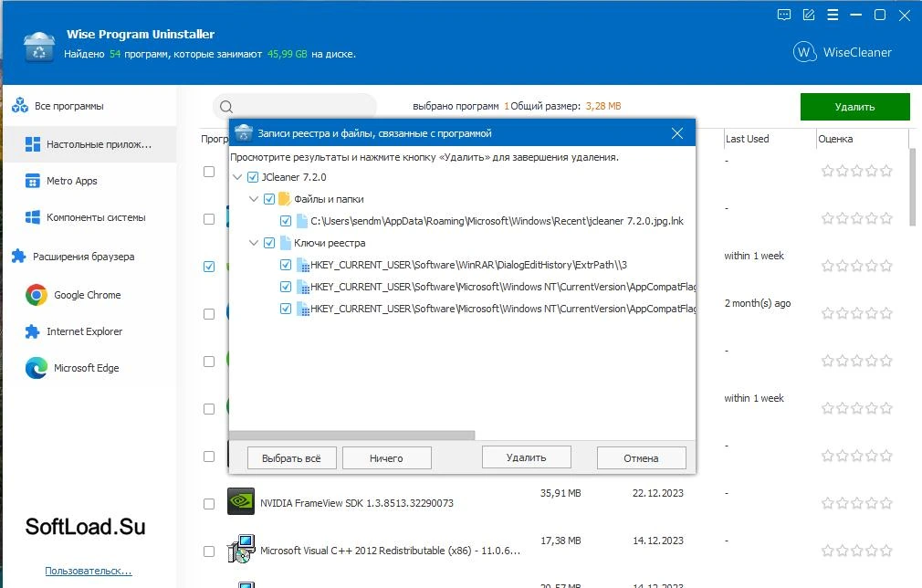Uncheck the Ключи реестра checkbox
Viewport: 922px width, 588px height.
click(269, 242)
